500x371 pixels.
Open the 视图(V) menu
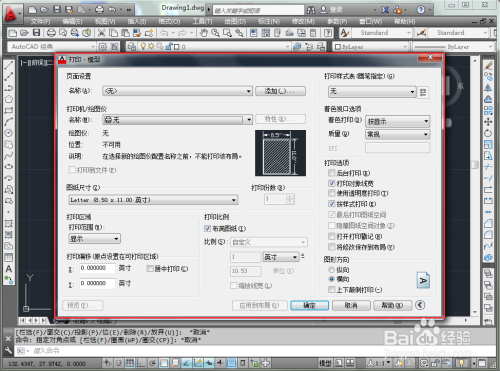click(105, 22)
